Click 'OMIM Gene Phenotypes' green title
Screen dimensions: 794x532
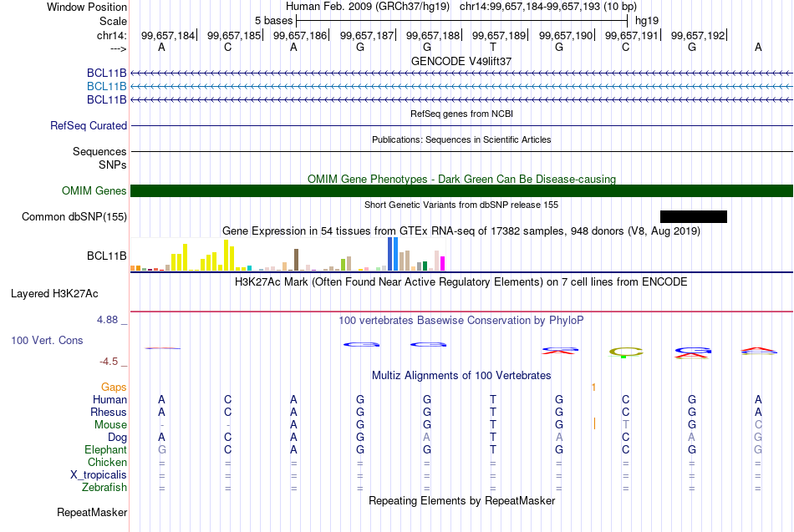click(x=461, y=180)
